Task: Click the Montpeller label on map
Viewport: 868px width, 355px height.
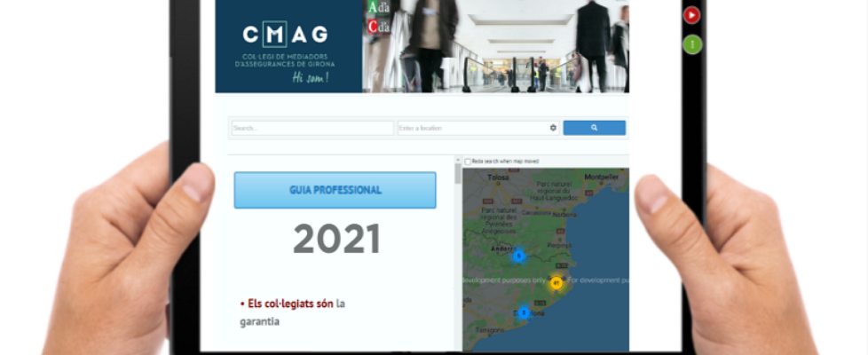Action: click(601, 177)
